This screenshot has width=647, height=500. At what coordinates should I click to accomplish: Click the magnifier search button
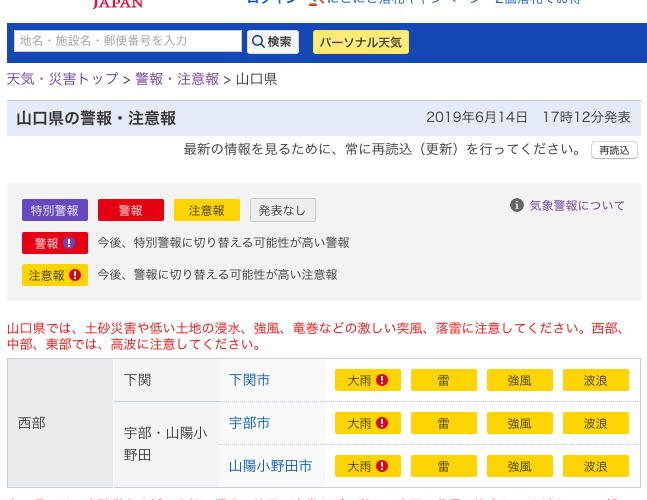click(272, 41)
